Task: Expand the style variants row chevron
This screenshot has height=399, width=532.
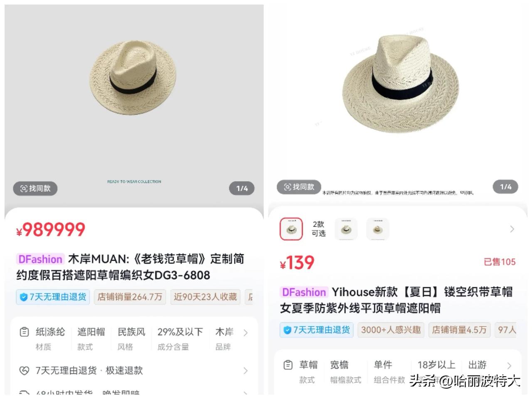Action: pos(512,229)
